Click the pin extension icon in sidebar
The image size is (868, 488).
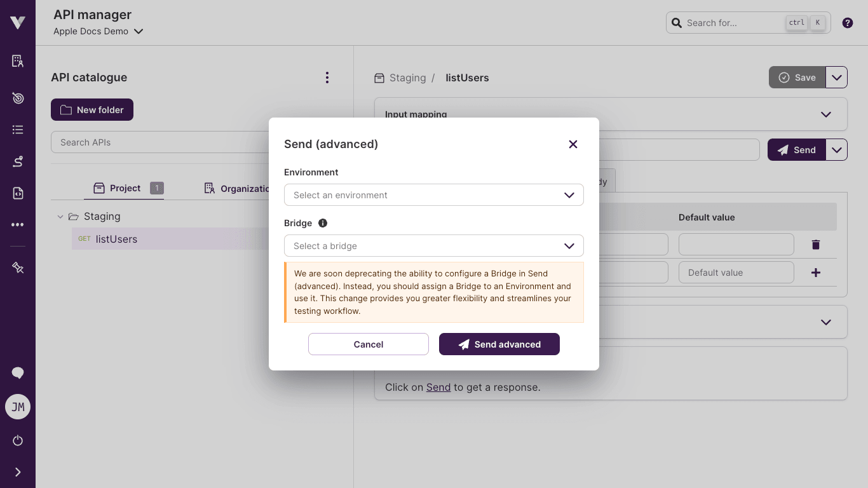(17, 268)
